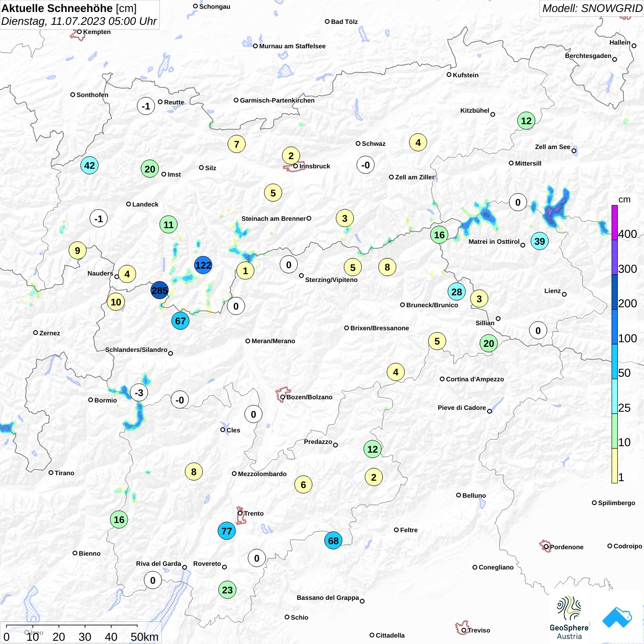Click the GeoSphere Austria logo

click(x=569, y=618)
